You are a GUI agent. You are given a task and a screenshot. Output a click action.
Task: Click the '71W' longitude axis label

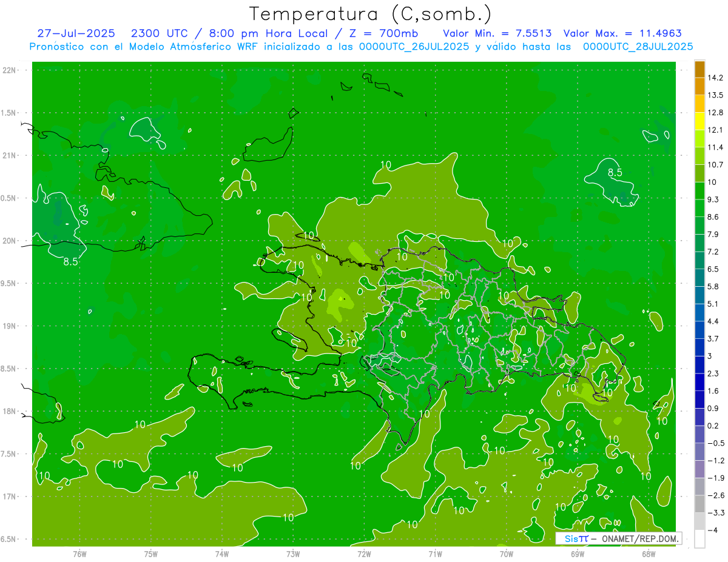click(x=435, y=554)
